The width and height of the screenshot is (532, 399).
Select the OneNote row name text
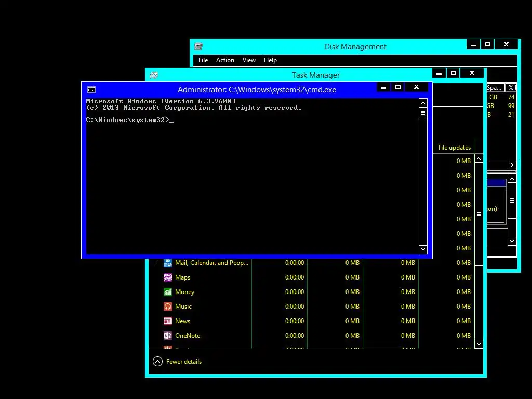pos(188,336)
